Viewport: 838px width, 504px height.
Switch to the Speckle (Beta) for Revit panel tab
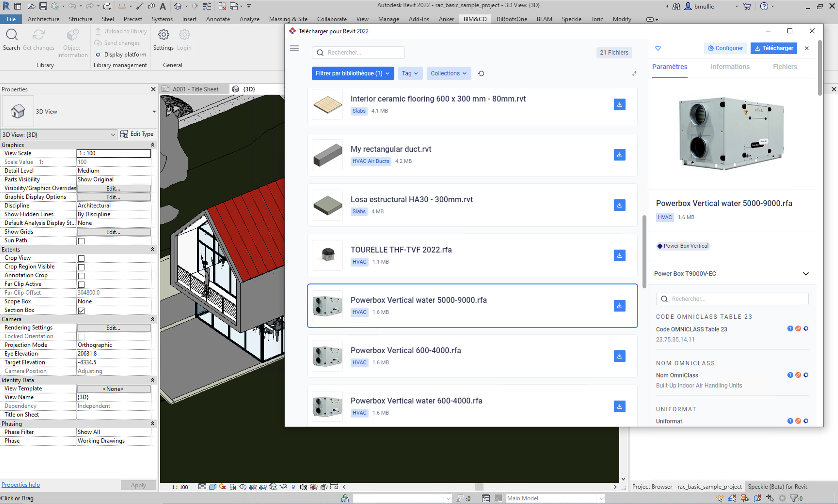click(777, 487)
